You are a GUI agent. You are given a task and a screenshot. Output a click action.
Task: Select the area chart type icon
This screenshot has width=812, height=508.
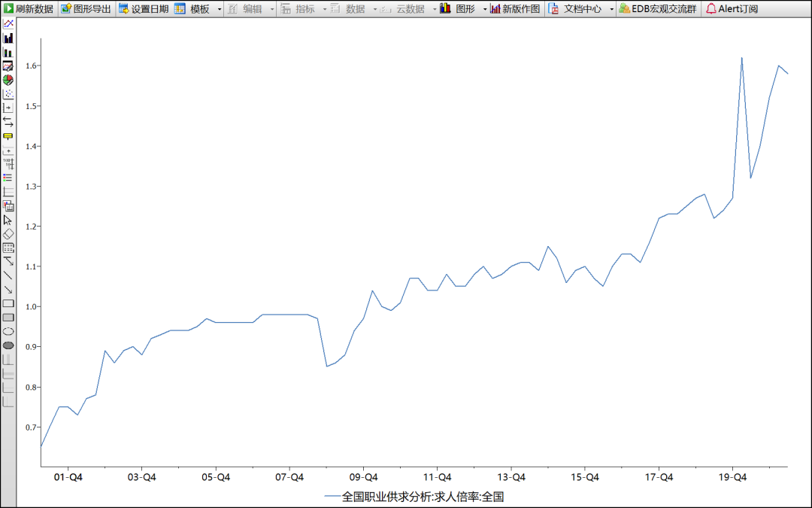pos(8,65)
